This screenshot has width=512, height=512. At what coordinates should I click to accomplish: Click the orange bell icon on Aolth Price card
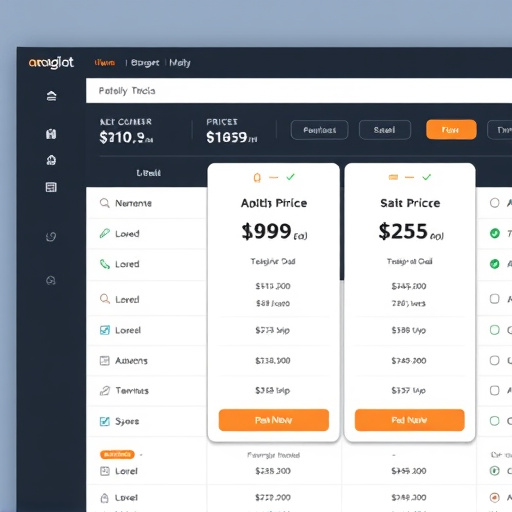(x=257, y=178)
